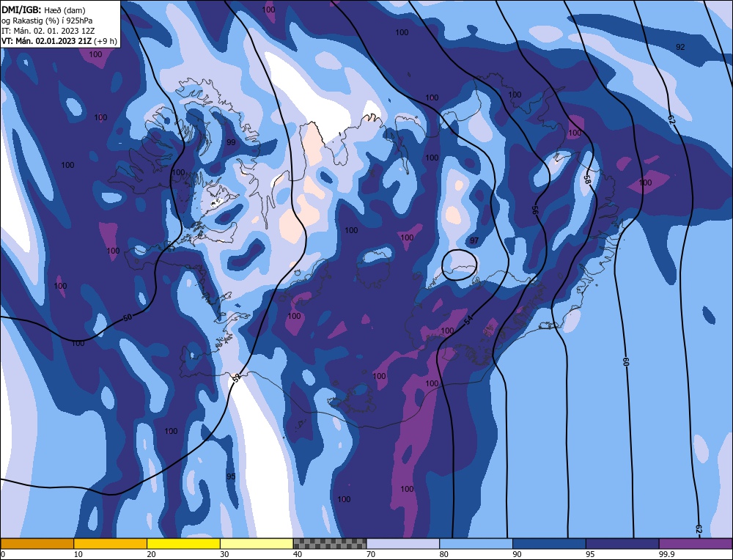Click the 'IT: Mán. 02. 01. 2023 12Z' line
The image size is (733, 560).
click(x=48, y=31)
